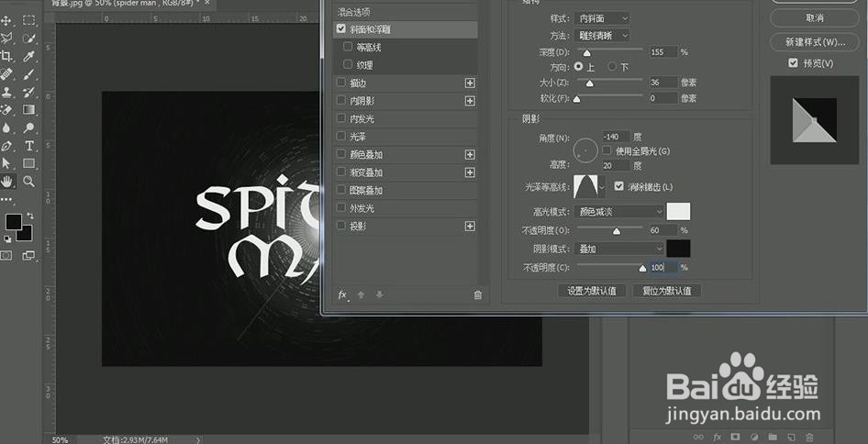The image size is (868, 444).
Task: Click the Layers panel fx icon
Action: (x=717, y=437)
